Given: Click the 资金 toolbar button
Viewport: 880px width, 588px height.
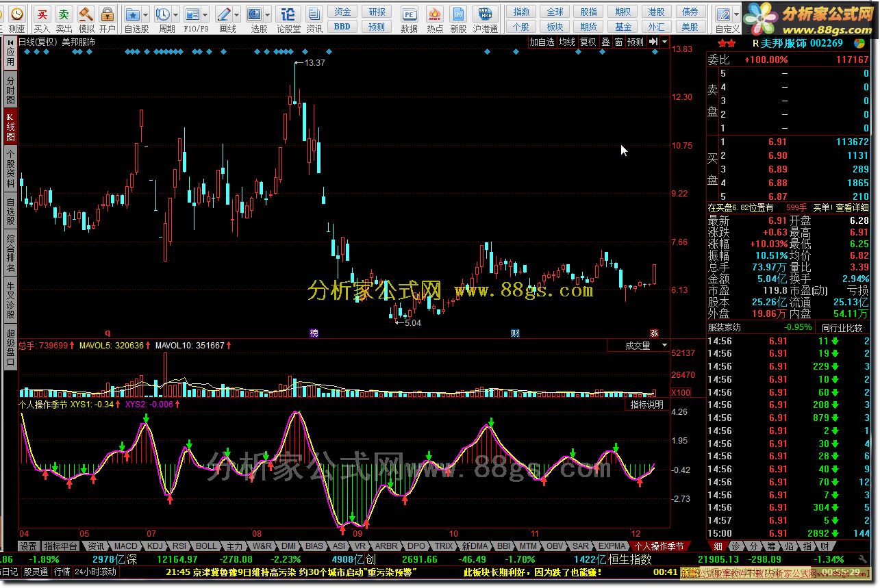Looking at the screenshot, I should [x=343, y=12].
